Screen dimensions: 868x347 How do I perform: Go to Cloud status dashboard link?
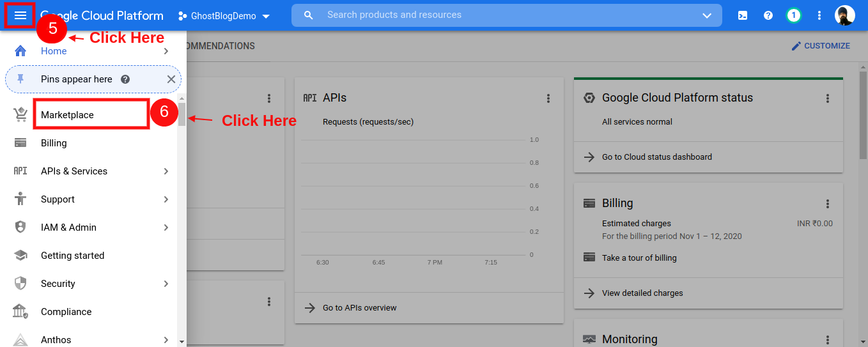(x=656, y=157)
